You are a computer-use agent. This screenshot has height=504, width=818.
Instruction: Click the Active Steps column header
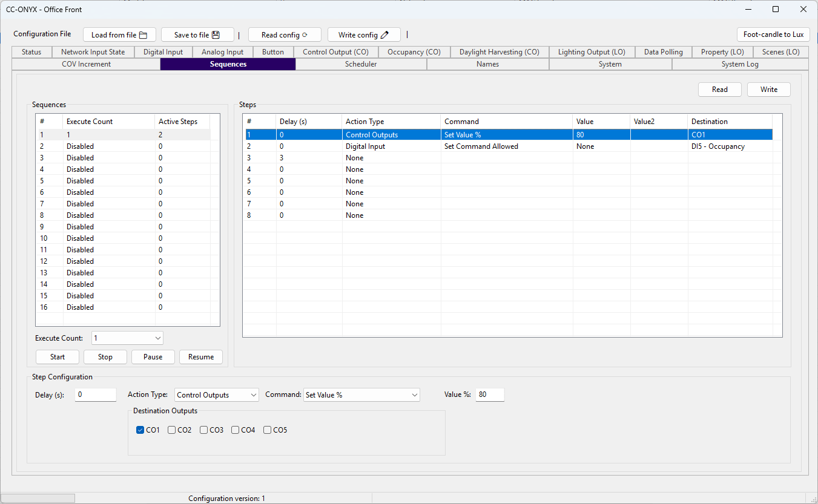(x=182, y=122)
